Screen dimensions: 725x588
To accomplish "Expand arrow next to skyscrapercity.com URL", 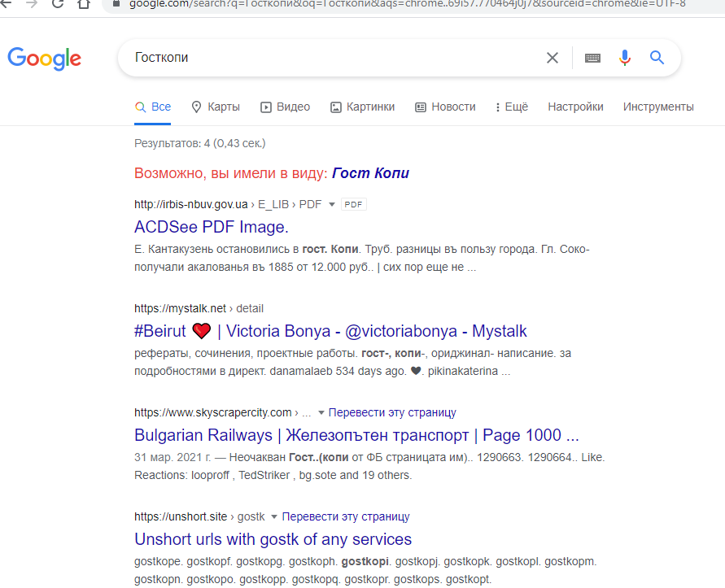I will [x=321, y=412].
